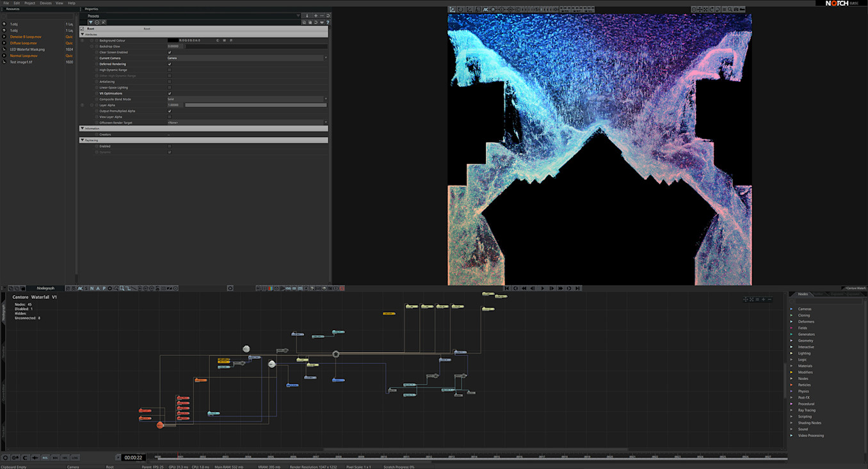This screenshot has height=469, width=868.
Task: Click the down-arrow icon in the Presets bar
Action: coord(307,16)
